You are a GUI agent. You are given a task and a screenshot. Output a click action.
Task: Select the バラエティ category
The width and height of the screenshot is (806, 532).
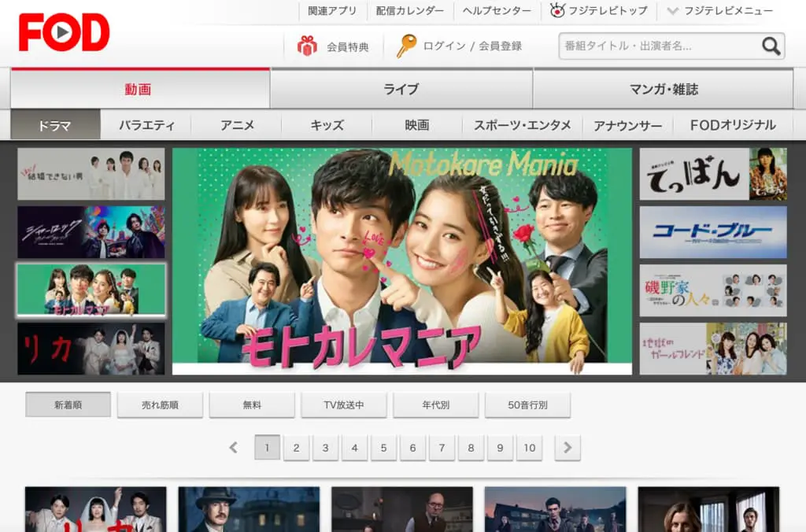pyautogui.click(x=146, y=125)
